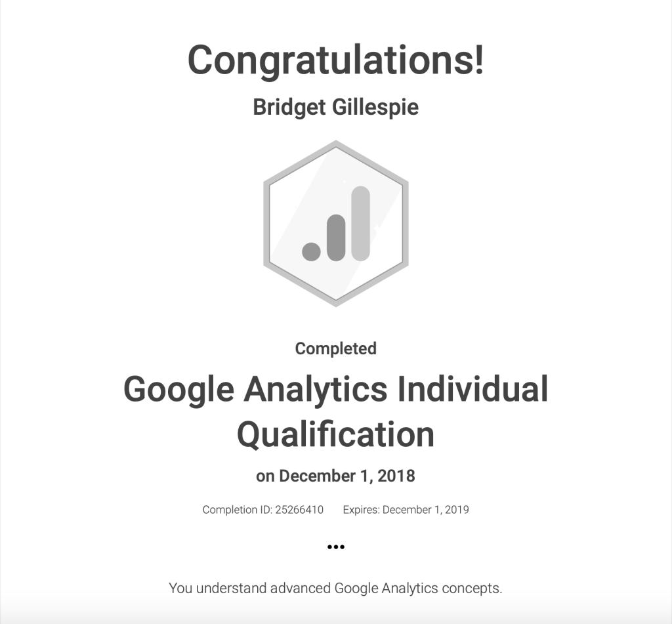Click the tallest bar in the Analytics logo
Viewport: 672px width, 624px height.
[361, 223]
